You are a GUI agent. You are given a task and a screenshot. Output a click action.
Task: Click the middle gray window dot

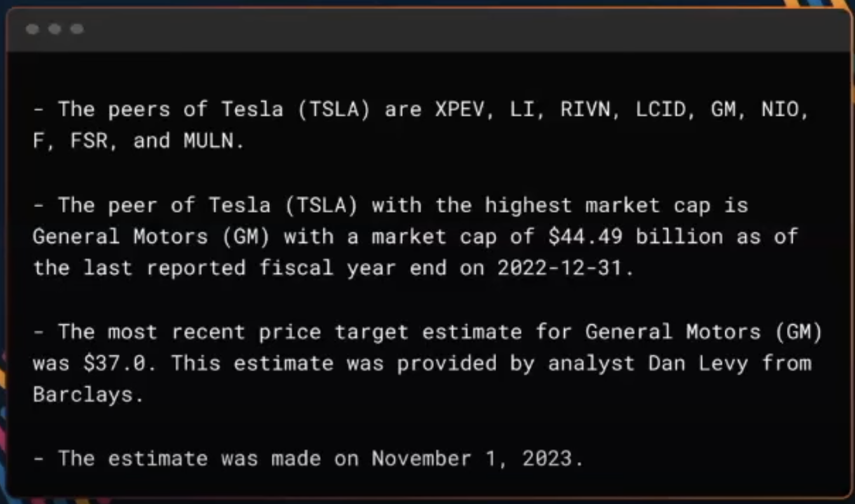(55, 29)
